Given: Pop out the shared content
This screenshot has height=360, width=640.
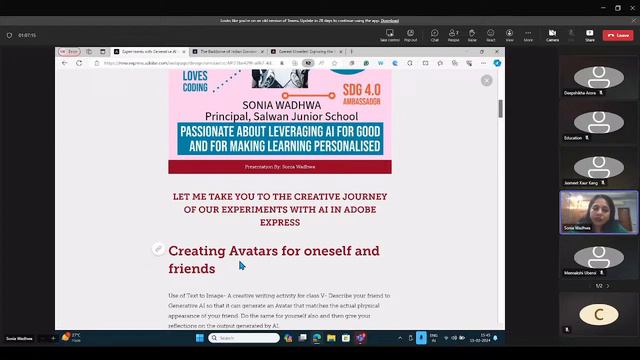Looking at the screenshot, I should point(410,35).
